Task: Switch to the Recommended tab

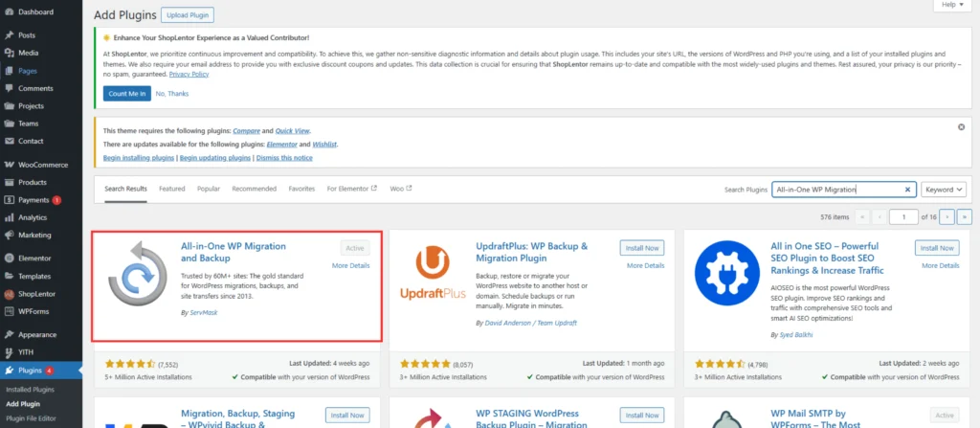Action: point(254,189)
